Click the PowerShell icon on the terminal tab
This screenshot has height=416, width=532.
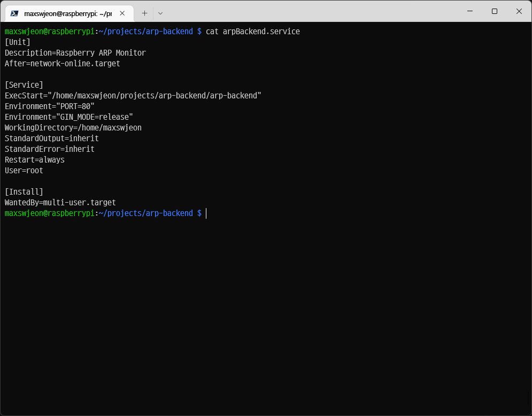[x=14, y=13]
